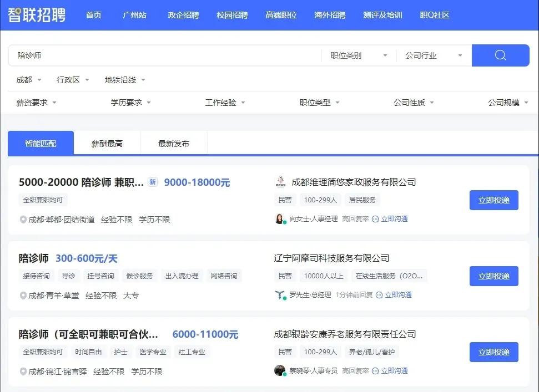Click the 网络咨询 tag
This screenshot has height=392, width=539.
pos(224,276)
